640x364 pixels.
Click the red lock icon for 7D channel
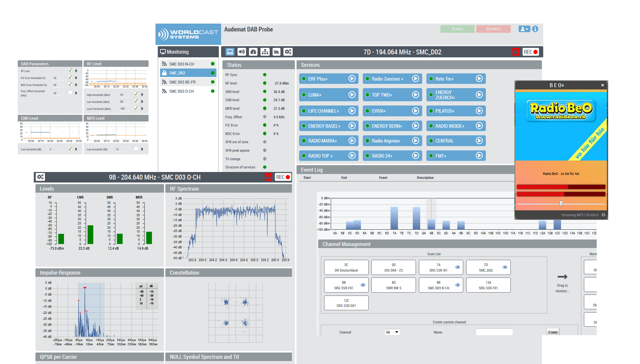point(516,52)
